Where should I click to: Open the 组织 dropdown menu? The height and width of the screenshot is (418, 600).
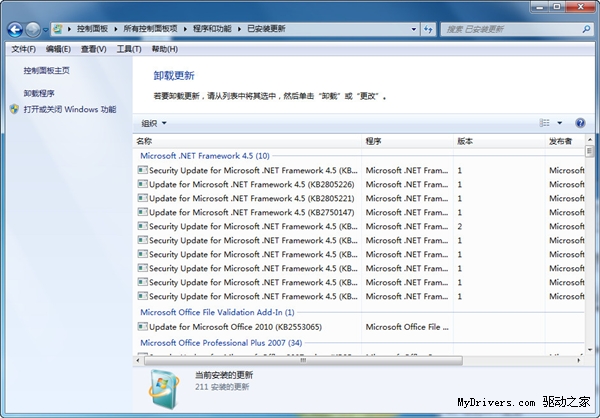154,123
